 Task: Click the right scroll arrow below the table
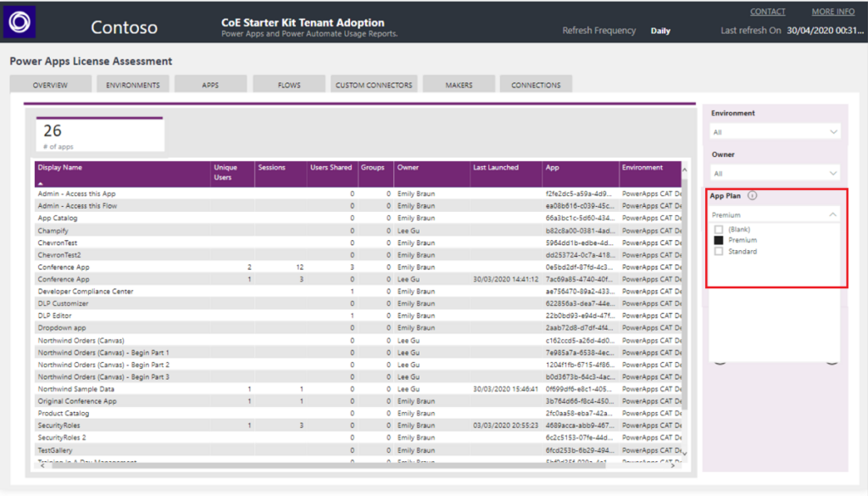pos(674,466)
